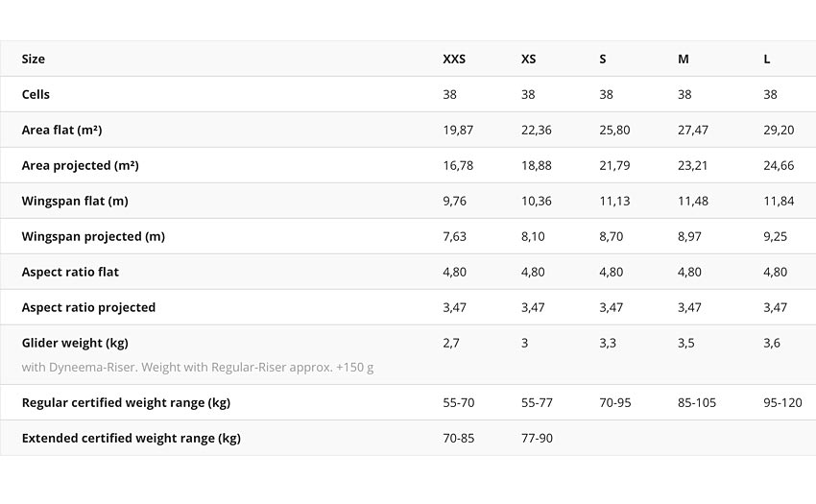816x504 pixels.
Task: Click the Aspect ratio projected label
Action: [88, 307]
